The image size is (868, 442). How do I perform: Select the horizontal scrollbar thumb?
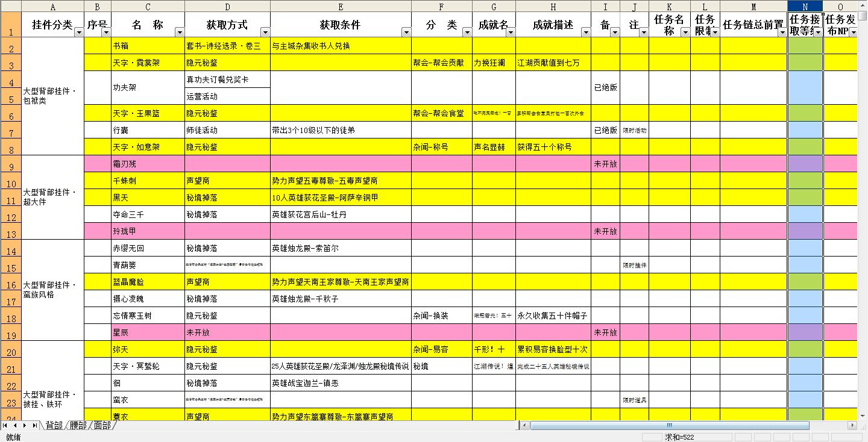(x=669, y=425)
